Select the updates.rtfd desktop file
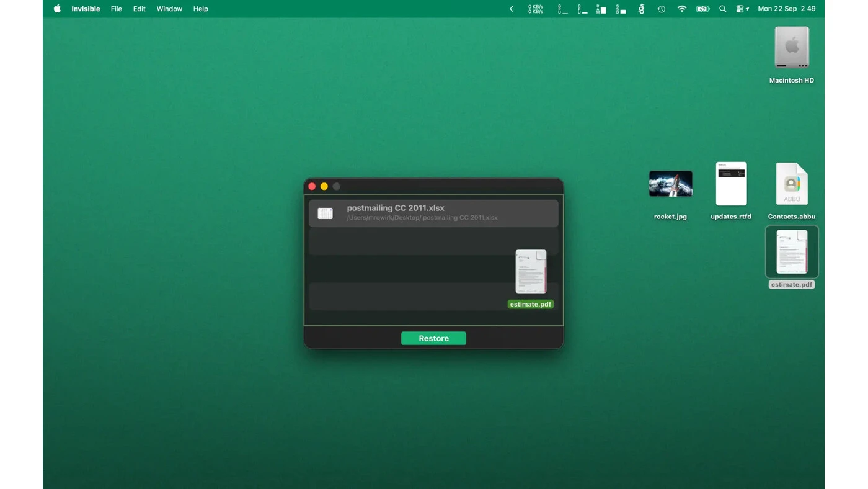Image resolution: width=868 pixels, height=489 pixels. pos(731,184)
